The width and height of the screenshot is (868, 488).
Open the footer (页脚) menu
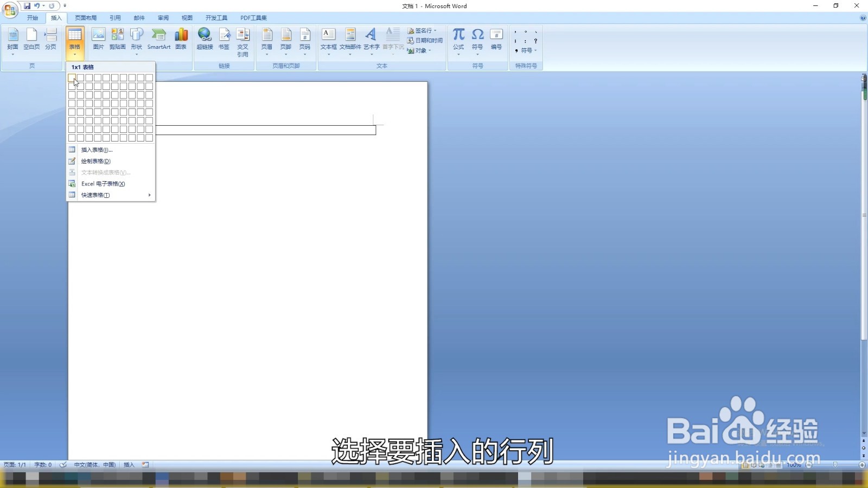click(286, 42)
